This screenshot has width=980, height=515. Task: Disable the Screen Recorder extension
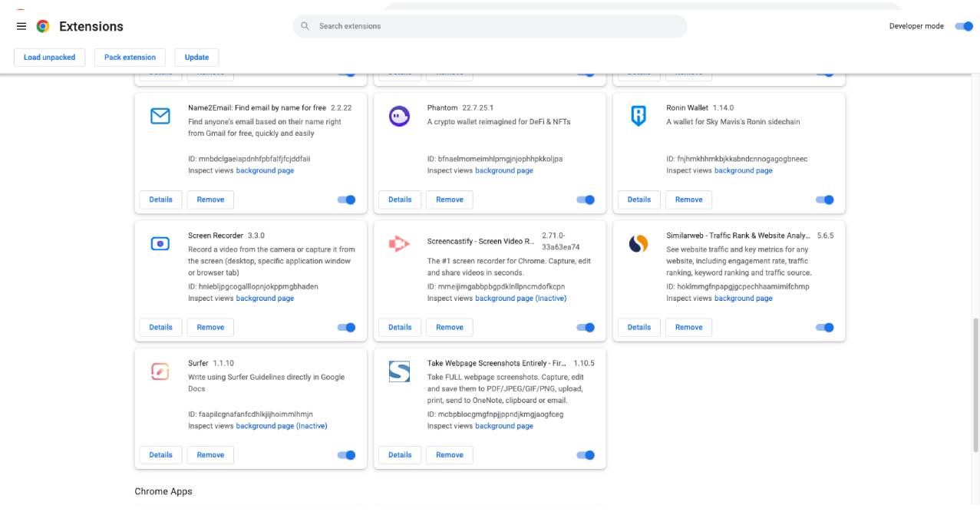(x=346, y=327)
